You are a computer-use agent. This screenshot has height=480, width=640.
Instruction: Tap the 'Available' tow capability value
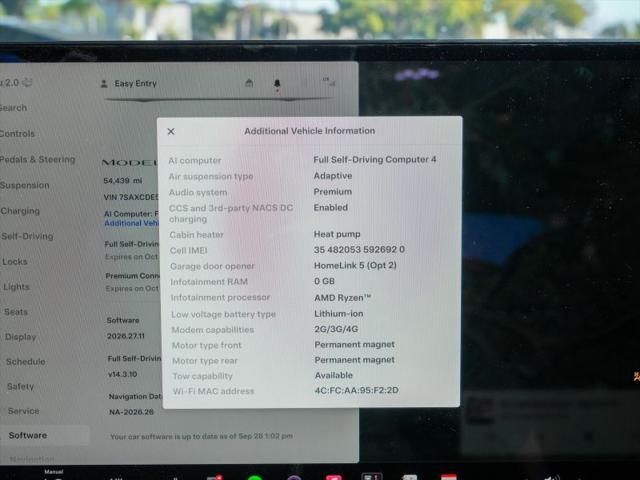[x=334, y=376]
